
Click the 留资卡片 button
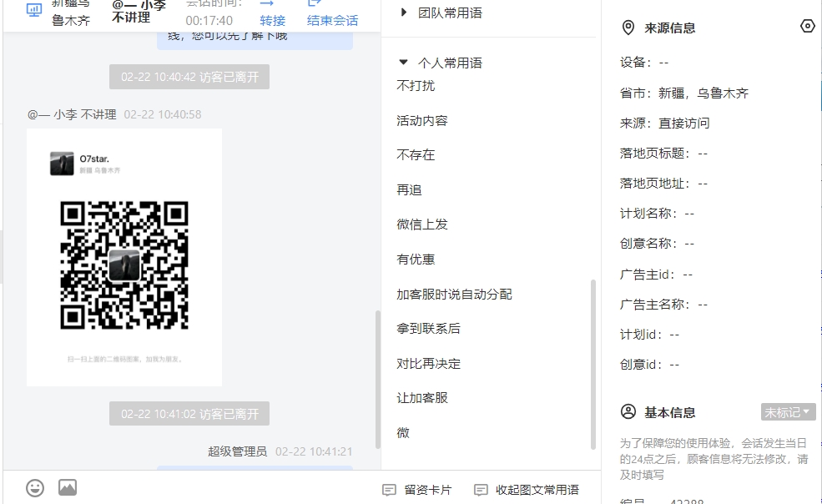point(416,490)
